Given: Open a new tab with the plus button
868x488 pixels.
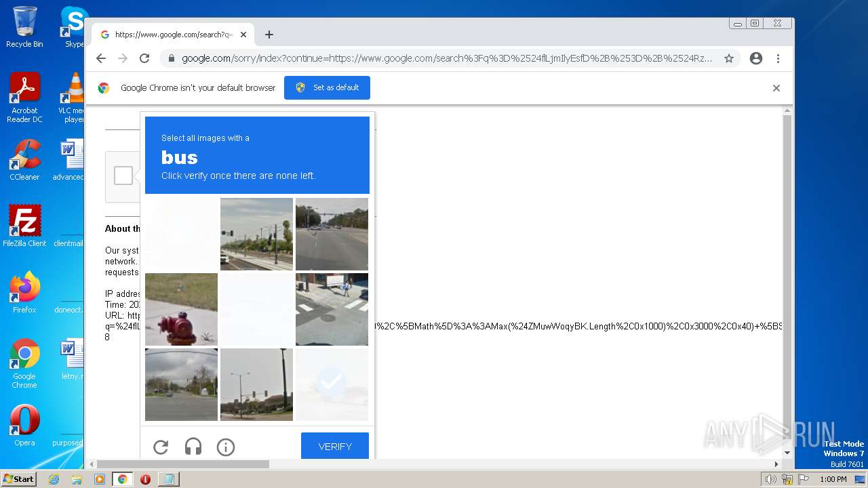Looking at the screenshot, I should click(x=269, y=35).
